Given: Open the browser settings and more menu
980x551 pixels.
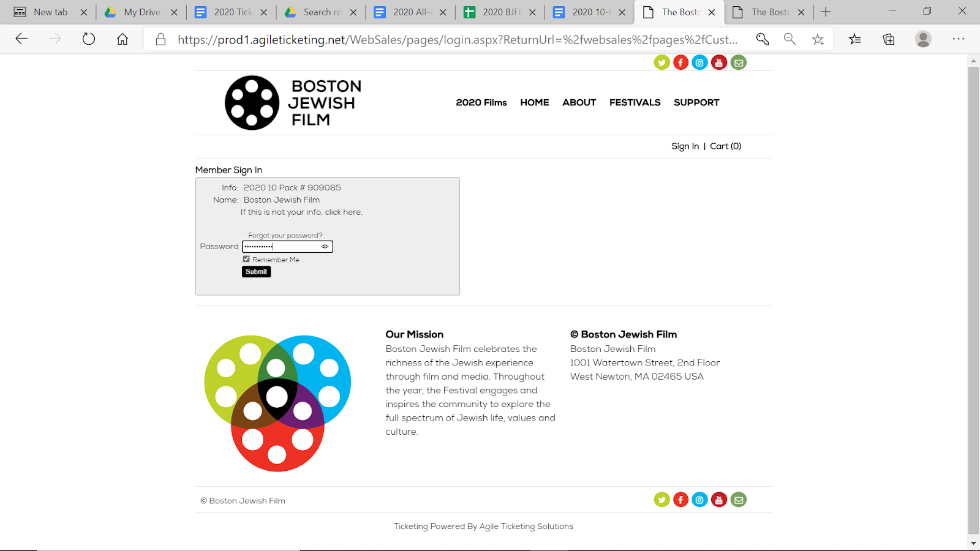Looking at the screenshot, I should tap(959, 39).
